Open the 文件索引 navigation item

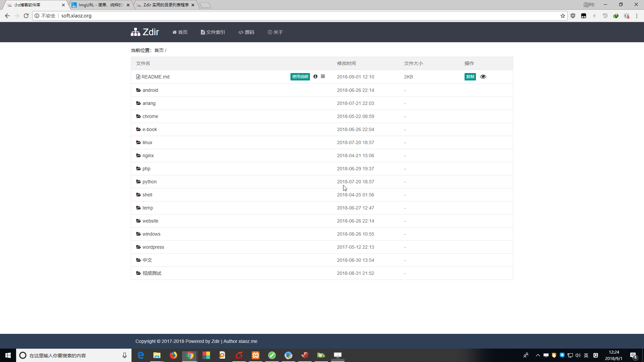[213, 32]
